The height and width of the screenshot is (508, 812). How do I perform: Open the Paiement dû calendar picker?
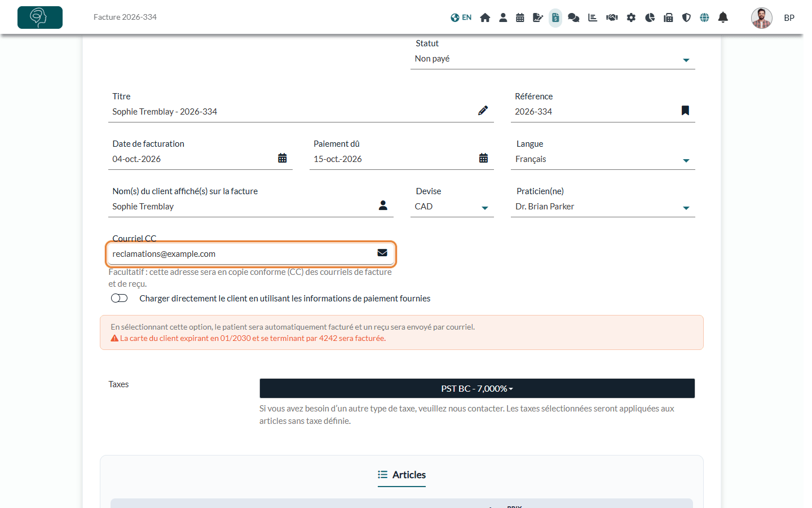483,158
